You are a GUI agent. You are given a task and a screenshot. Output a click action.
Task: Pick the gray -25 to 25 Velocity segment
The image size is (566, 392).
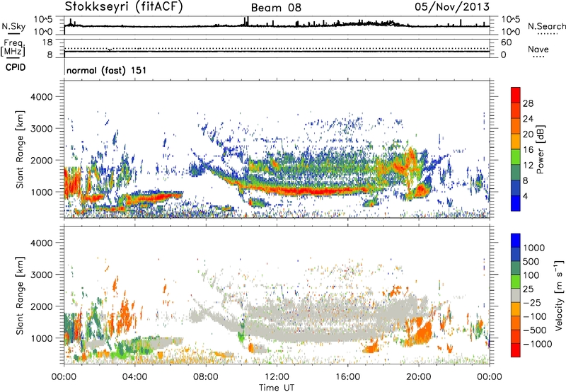tap(516, 295)
